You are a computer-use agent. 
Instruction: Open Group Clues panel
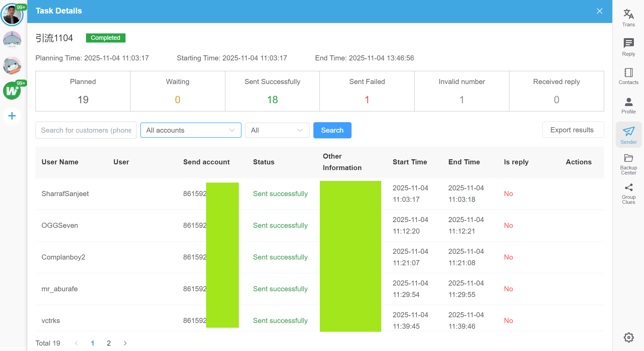[628, 193]
